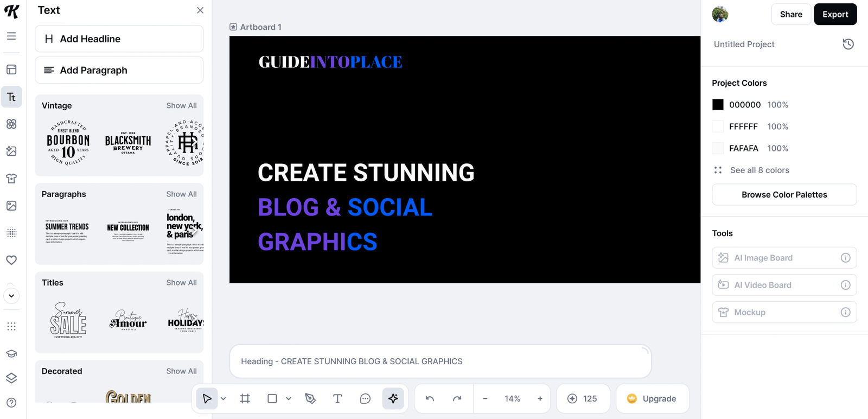Expand See all 8 colors
The height and width of the screenshot is (419, 868).
[759, 170]
